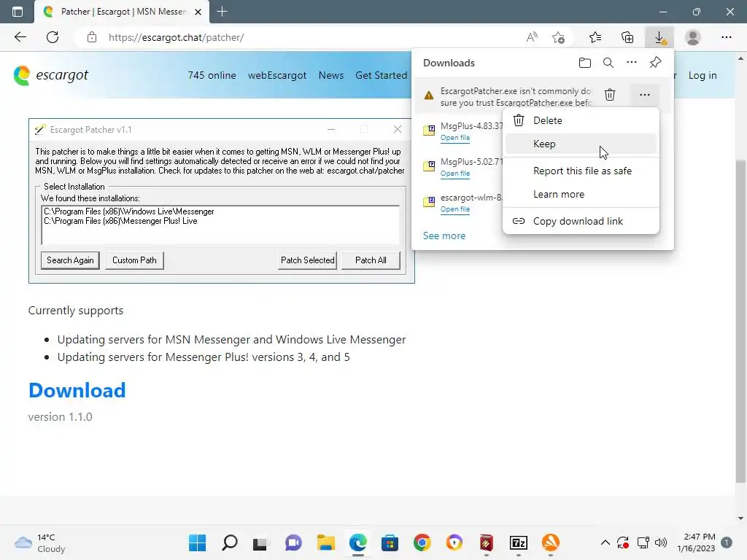Click the escargot logo in the site header

tap(51, 75)
